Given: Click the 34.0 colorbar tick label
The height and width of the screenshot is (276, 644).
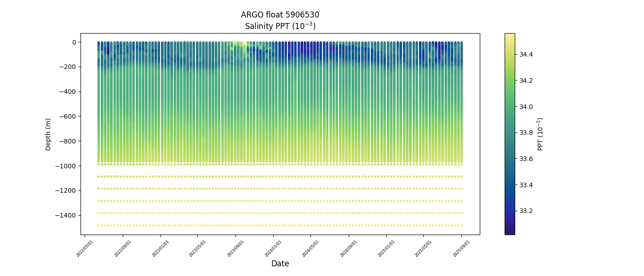Looking at the screenshot, I should [526, 107].
